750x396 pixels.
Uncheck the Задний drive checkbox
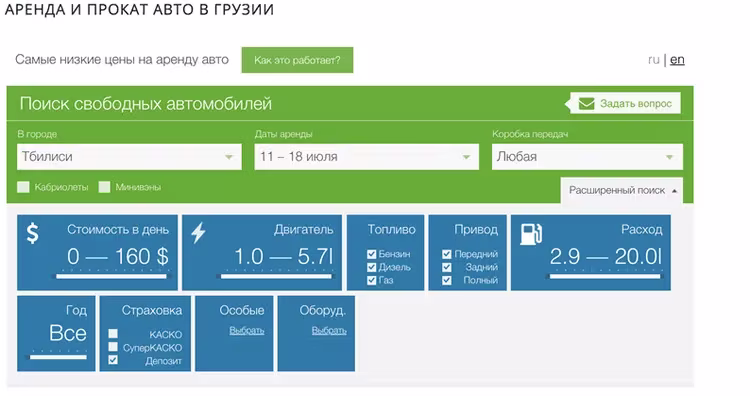pos(447,267)
